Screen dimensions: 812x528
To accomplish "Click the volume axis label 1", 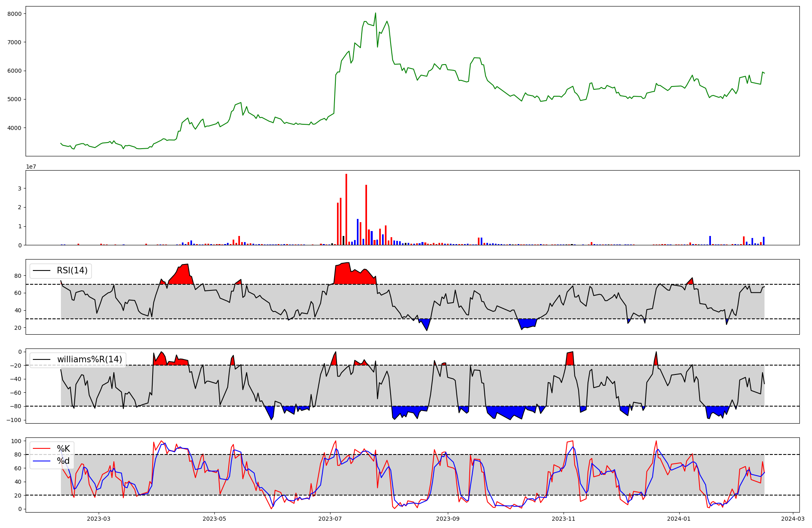I will coord(19,226).
